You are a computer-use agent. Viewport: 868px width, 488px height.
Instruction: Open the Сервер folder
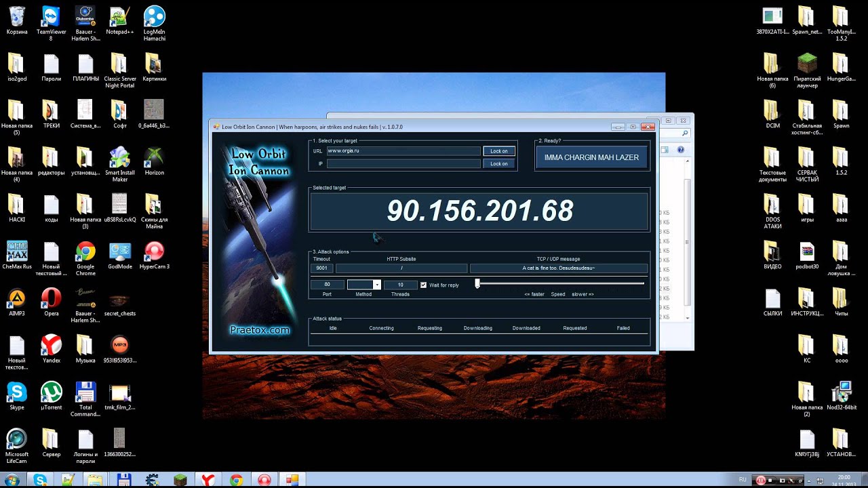51,443
